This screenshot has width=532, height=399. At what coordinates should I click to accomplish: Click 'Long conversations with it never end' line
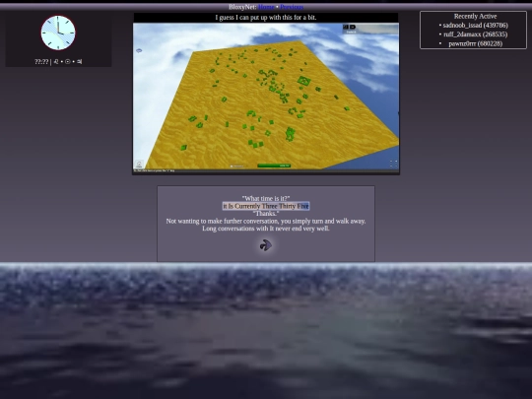pyautogui.click(x=266, y=229)
